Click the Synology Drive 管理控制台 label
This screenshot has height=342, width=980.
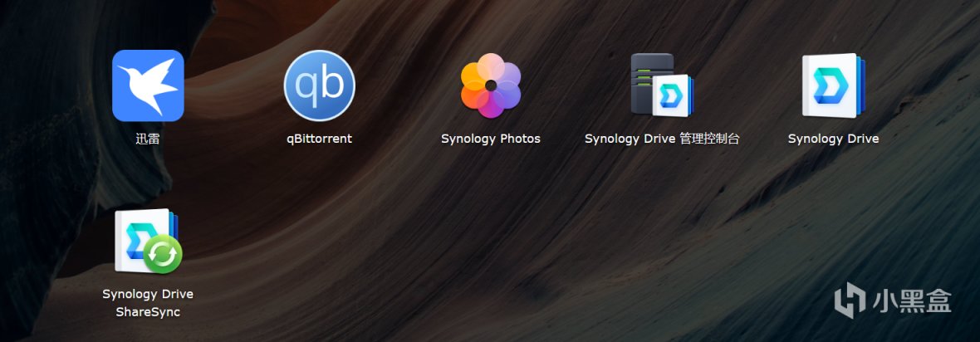[662, 139]
